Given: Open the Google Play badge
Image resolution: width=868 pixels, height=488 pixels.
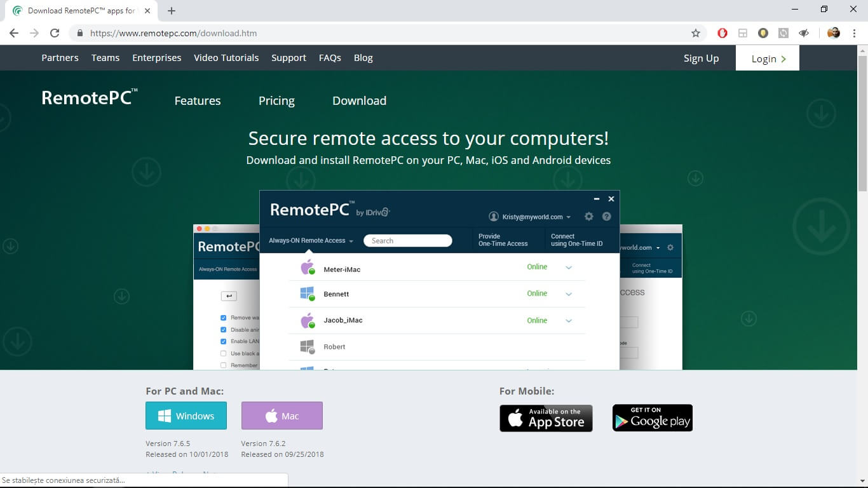Looking at the screenshot, I should coord(653,418).
